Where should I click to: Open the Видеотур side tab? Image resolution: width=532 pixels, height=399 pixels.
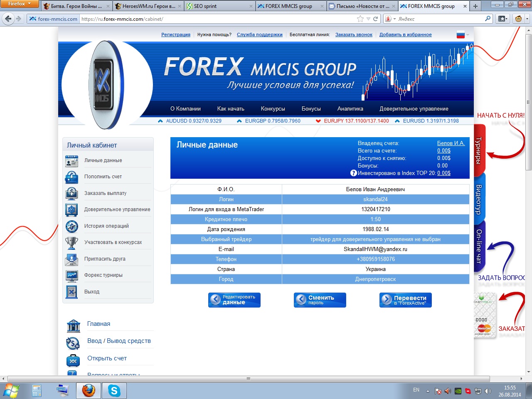pos(479,199)
